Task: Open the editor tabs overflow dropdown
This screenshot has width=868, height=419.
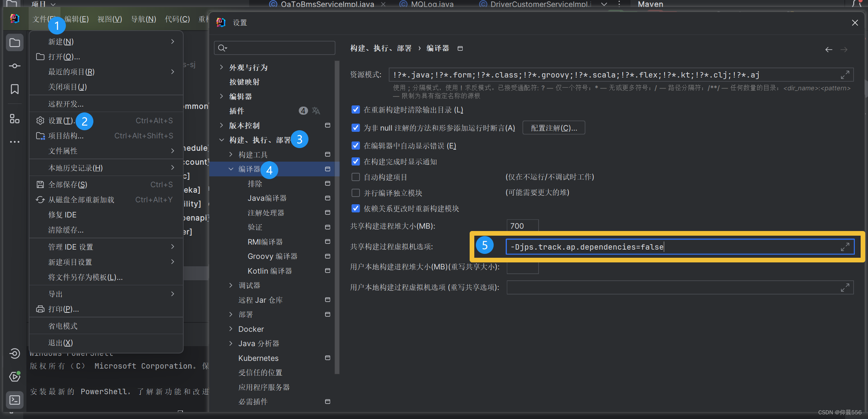Action: [604, 4]
